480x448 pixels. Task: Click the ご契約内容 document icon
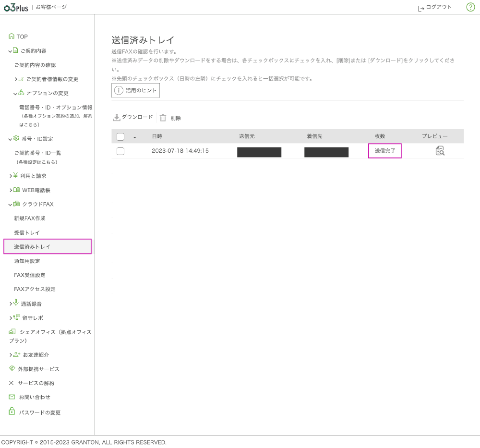click(x=16, y=50)
